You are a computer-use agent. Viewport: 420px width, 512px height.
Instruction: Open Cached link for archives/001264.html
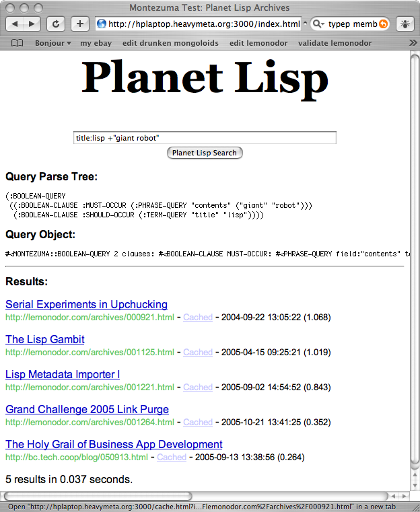click(x=198, y=422)
